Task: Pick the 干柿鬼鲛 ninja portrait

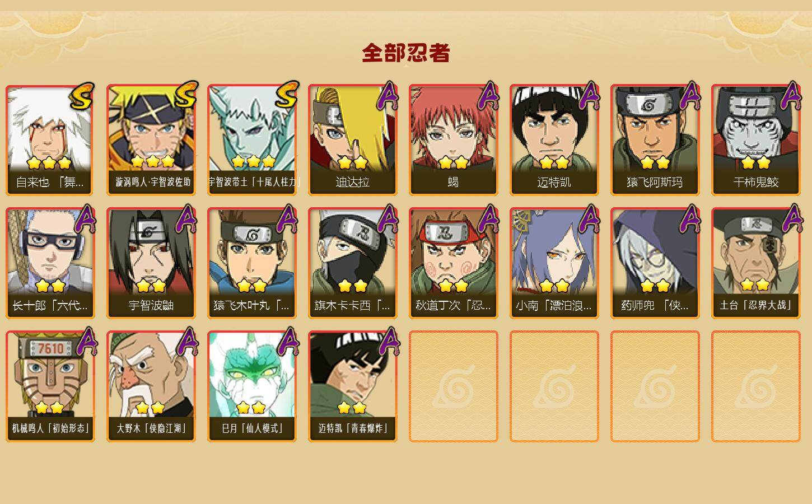Action: [x=756, y=140]
